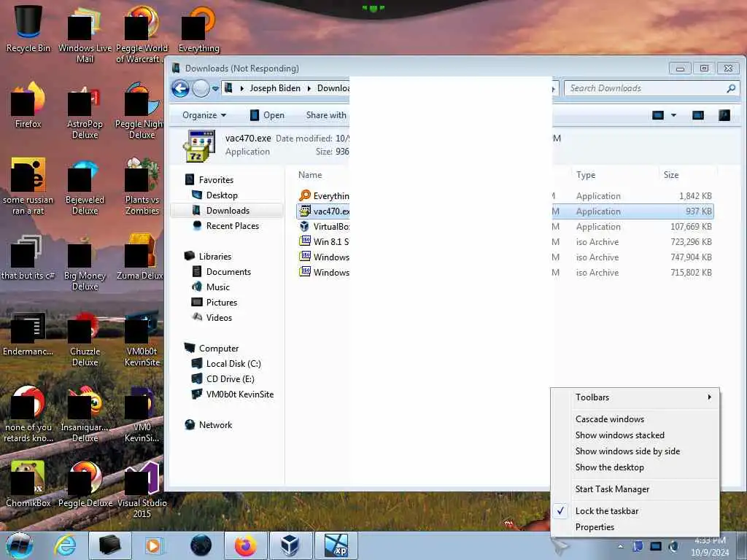The width and height of the screenshot is (747, 560).
Task: Open Firefox from the taskbar
Action: pos(245,545)
